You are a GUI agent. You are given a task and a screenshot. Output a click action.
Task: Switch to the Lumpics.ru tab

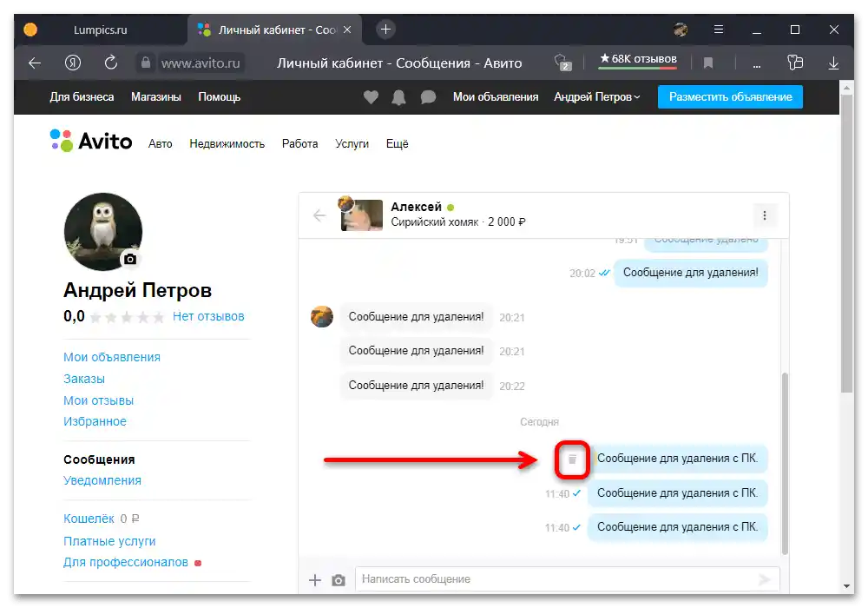(100, 30)
